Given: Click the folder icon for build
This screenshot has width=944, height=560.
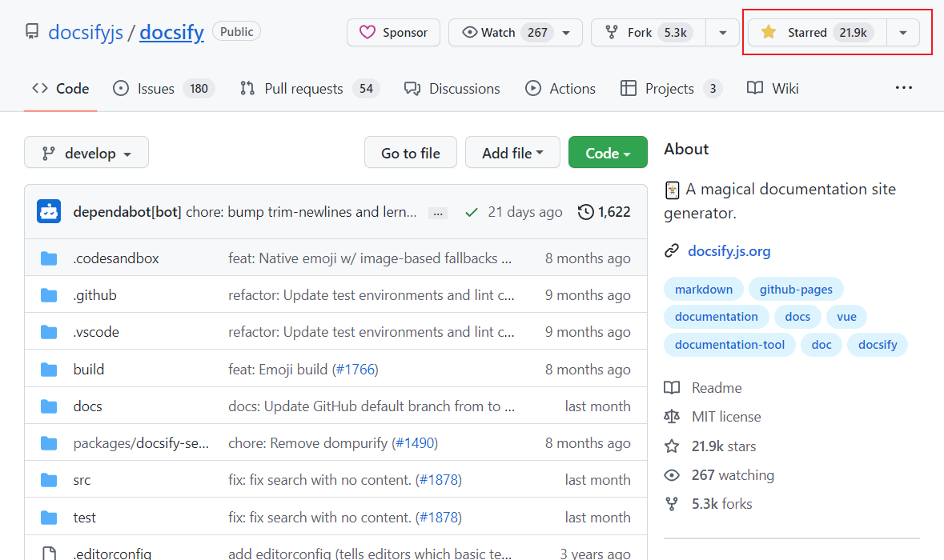Looking at the screenshot, I should [x=49, y=370].
